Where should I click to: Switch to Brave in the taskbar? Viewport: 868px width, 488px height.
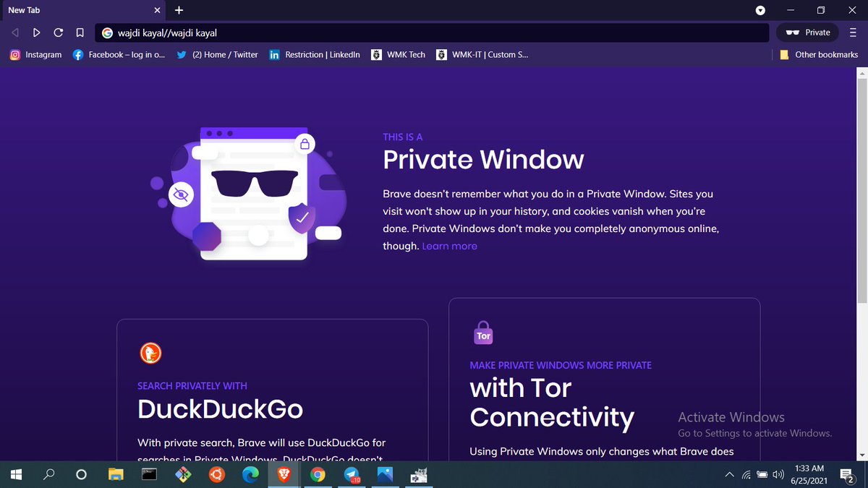pyautogui.click(x=284, y=474)
